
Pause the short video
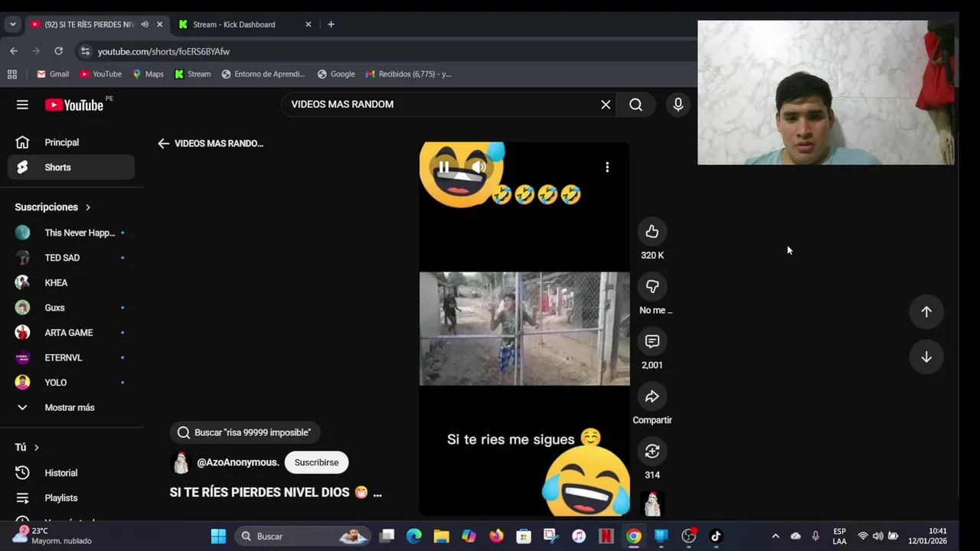tap(444, 167)
